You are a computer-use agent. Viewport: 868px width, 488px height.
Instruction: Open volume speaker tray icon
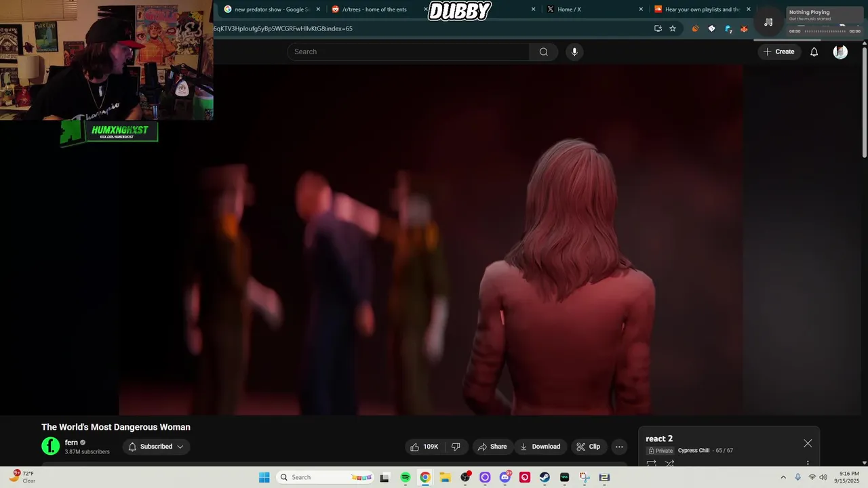tap(823, 477)
